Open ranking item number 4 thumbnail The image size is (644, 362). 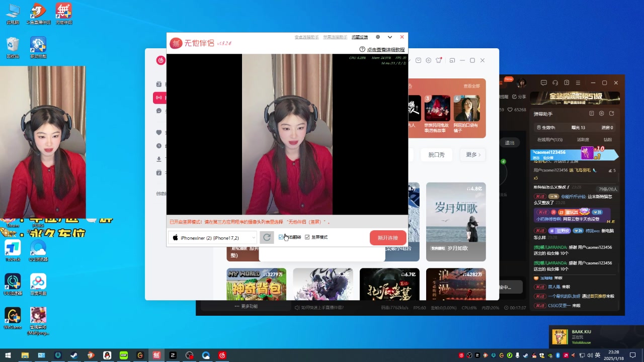466,108
